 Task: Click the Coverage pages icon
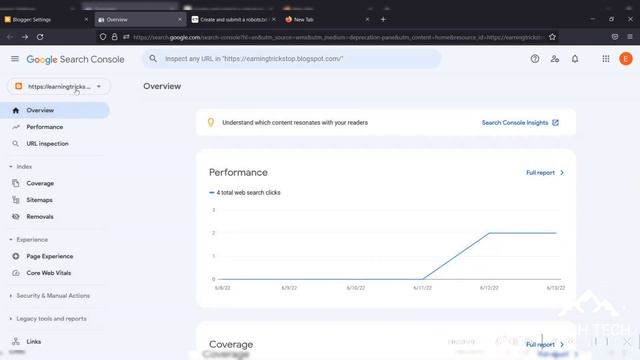click(x=16, y=183)
